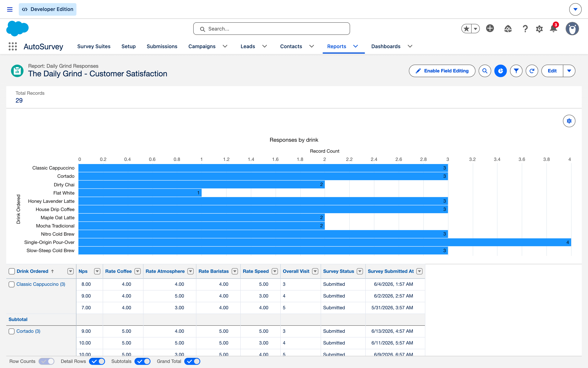Click the Dirty Chai chart bar
588x368 pixels.
pyautogui.click(x=201, y=184)
